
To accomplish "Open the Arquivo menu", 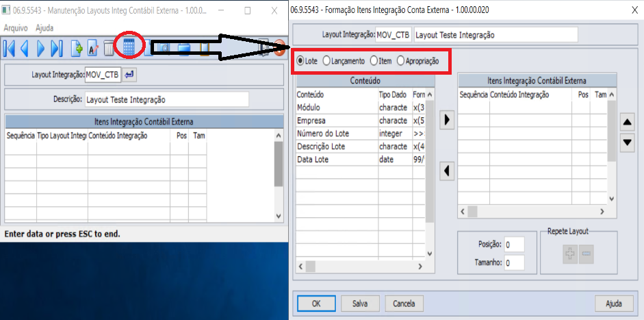I will pos(16,28).
